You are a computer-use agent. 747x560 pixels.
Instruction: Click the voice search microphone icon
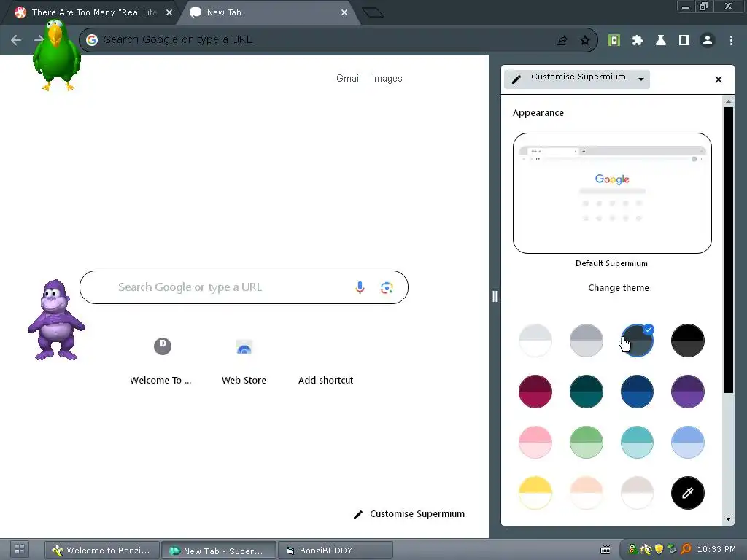coord(360,287)
